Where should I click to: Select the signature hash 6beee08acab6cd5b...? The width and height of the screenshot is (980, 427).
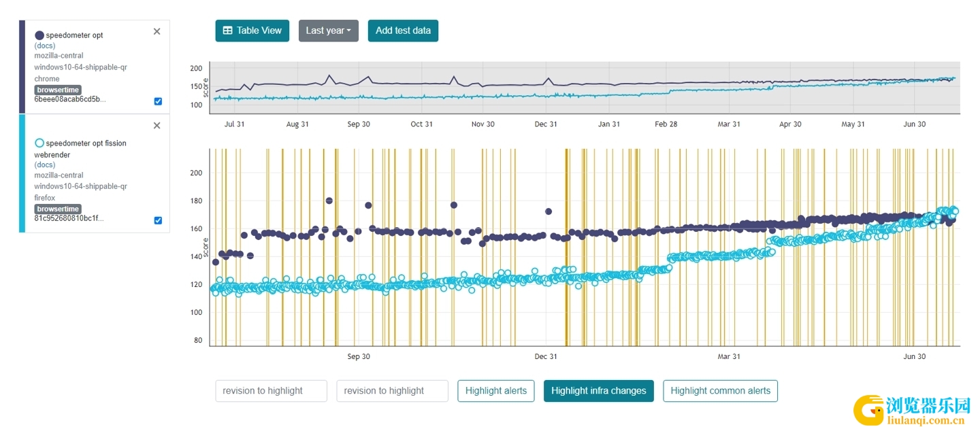coord(70,99)
